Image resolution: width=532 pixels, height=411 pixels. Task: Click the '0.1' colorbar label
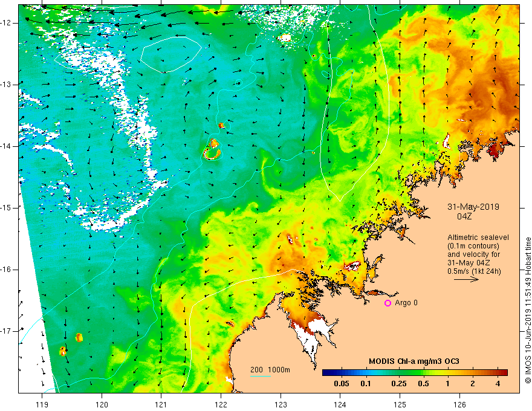coord(365,384)
